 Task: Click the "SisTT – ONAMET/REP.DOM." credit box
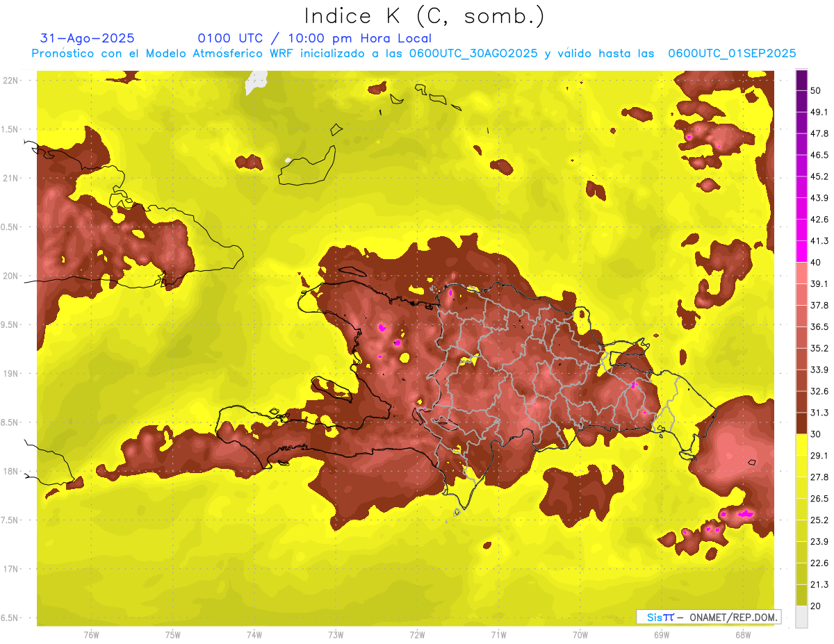click(709, 617)
